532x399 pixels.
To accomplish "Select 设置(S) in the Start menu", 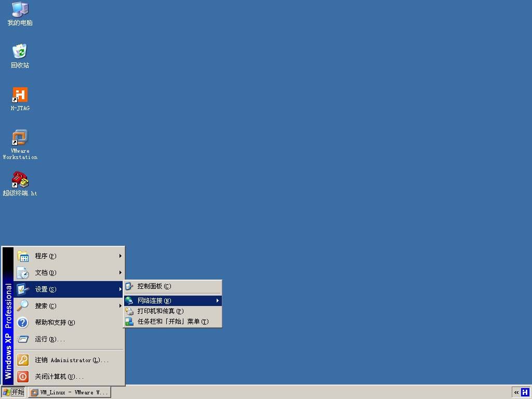I will pyautogui.click(x=69, y=289).
